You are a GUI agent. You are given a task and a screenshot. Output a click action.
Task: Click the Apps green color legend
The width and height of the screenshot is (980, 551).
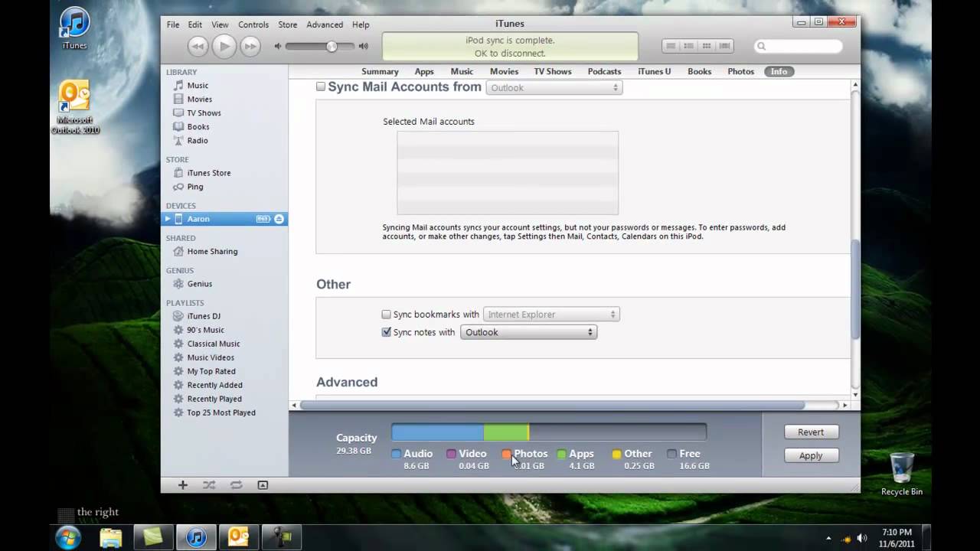[x=561, y=454]
